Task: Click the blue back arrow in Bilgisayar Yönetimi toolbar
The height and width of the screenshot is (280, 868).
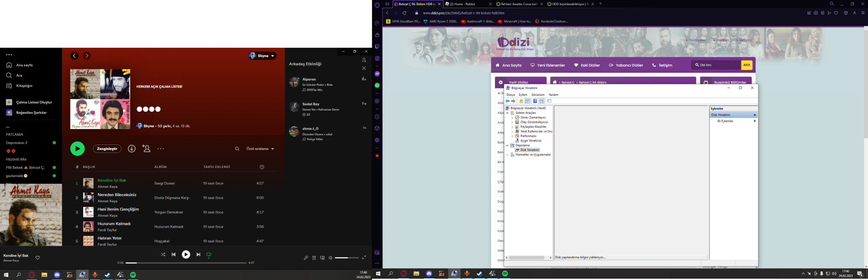Action: [508, 101]
